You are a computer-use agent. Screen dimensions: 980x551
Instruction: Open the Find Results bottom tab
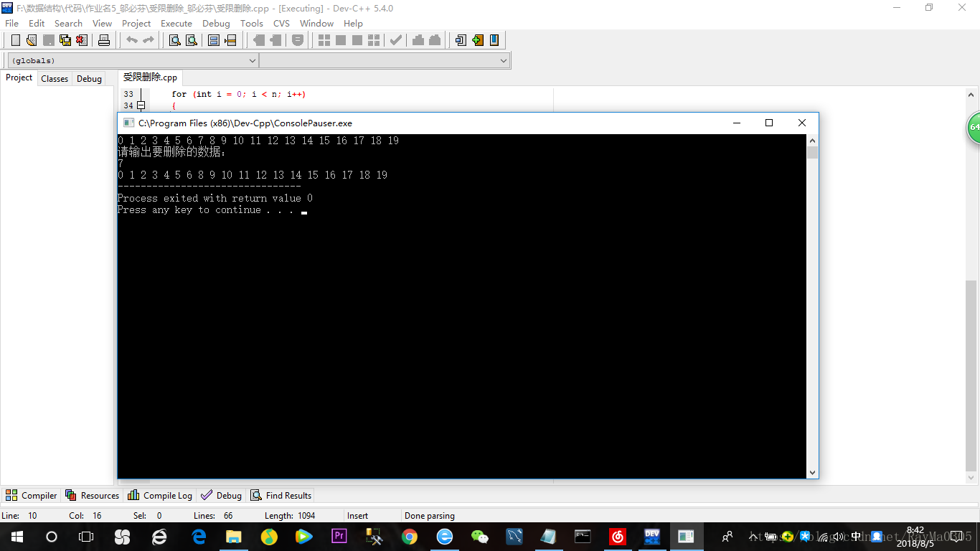281,495
